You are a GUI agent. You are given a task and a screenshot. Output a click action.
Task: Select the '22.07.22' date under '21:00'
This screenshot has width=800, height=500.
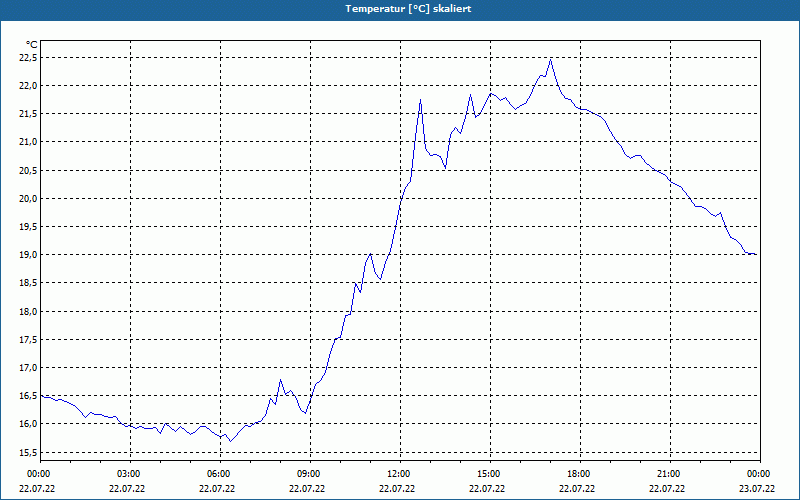[x=667, y=489]
